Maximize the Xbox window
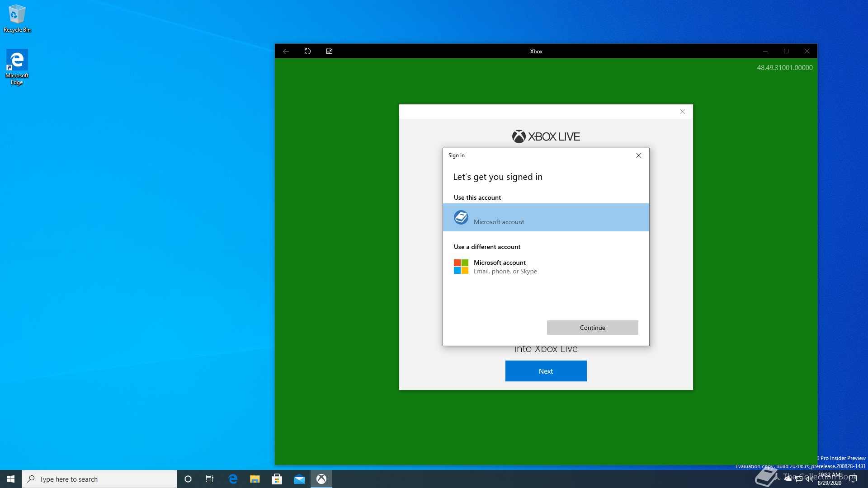This screenshot has width=868, height=488. (x=786, y=51)
